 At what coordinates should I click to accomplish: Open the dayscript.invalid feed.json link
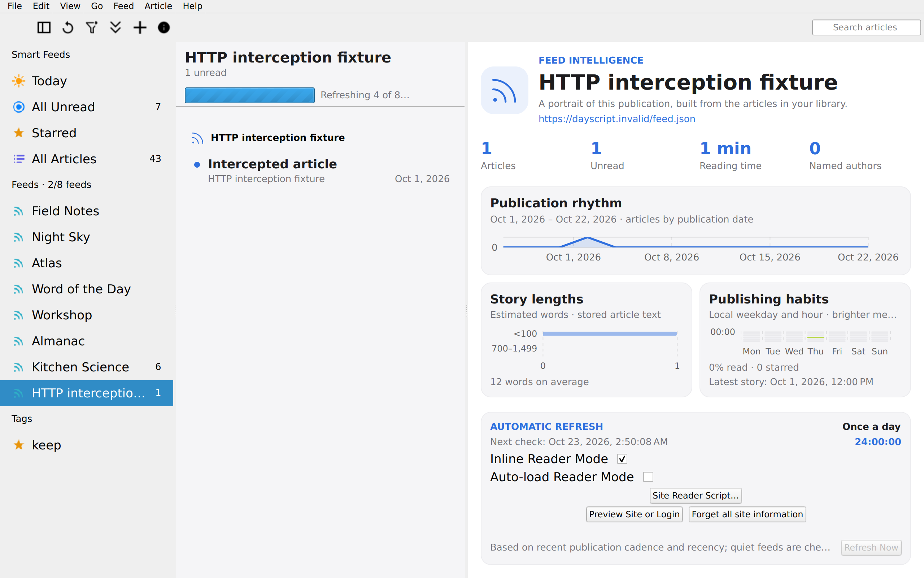(616, 119)
